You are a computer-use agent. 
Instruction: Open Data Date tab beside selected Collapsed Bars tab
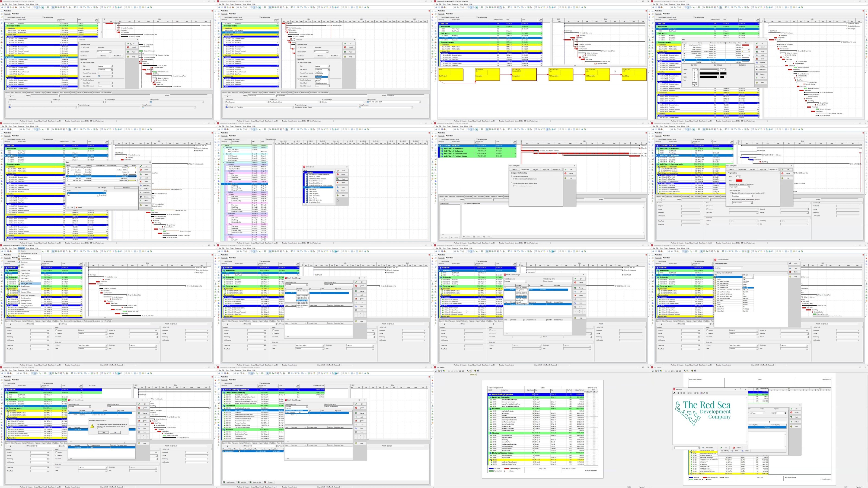pyautogui.click(x=535, y=169)
